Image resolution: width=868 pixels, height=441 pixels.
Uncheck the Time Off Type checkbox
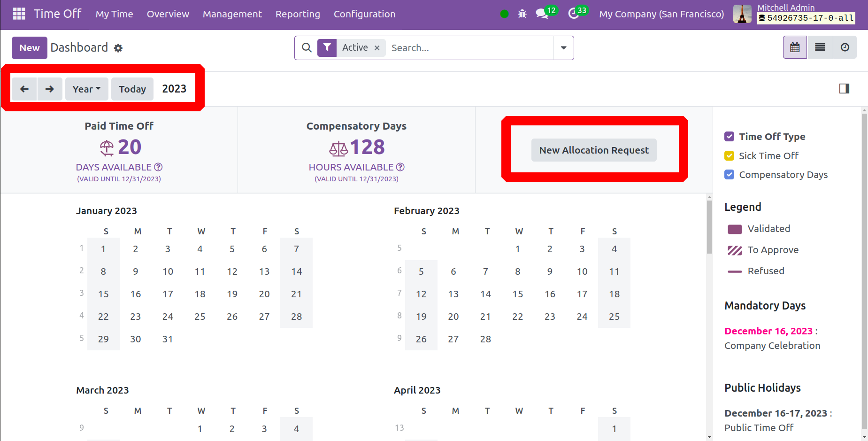tap(729, 137)
